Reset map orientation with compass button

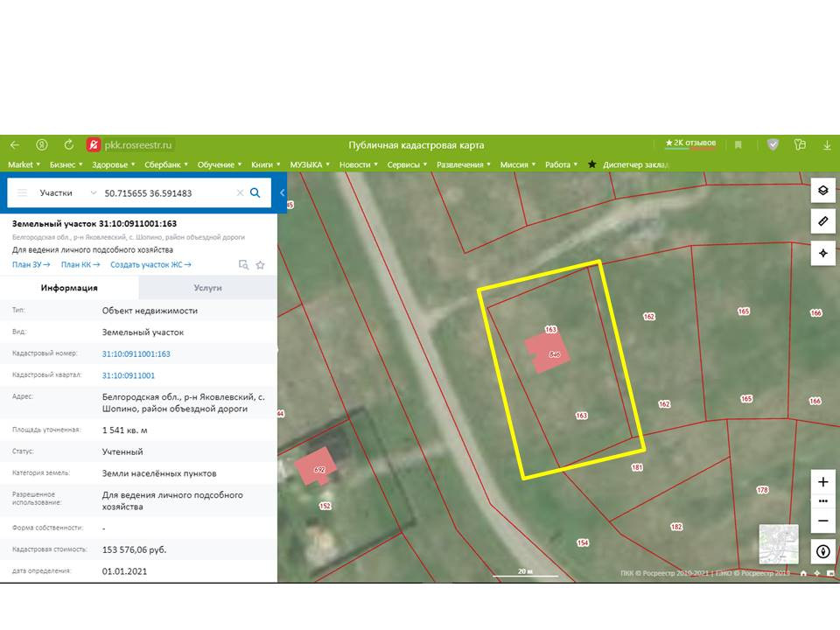[822, 551]
